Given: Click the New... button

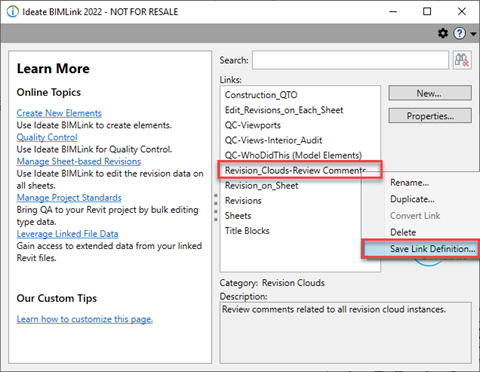Looking at the screenshot, I should 430,93.
